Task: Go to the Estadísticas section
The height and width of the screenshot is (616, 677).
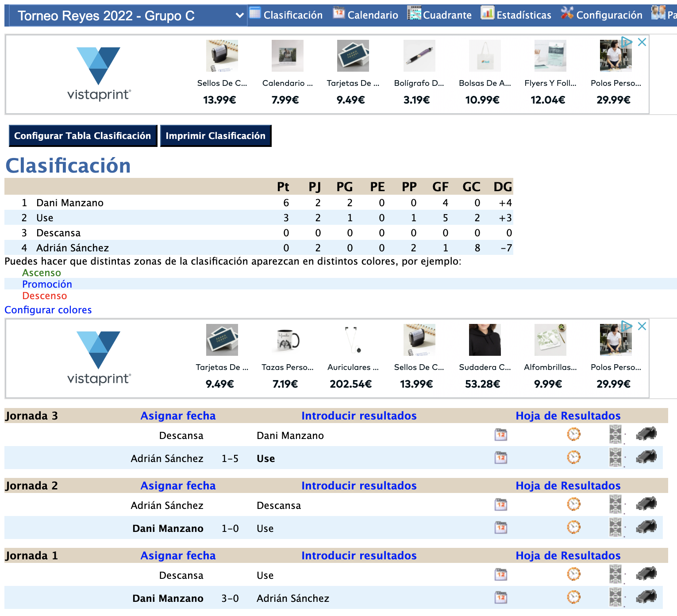Action: [x=516, y=15]
